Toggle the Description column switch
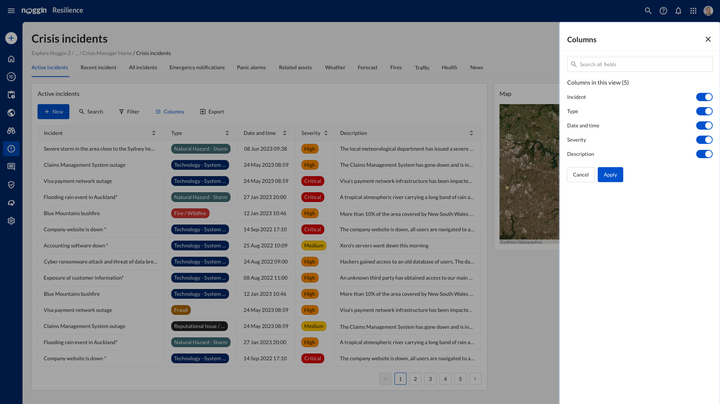 point(704,154)
